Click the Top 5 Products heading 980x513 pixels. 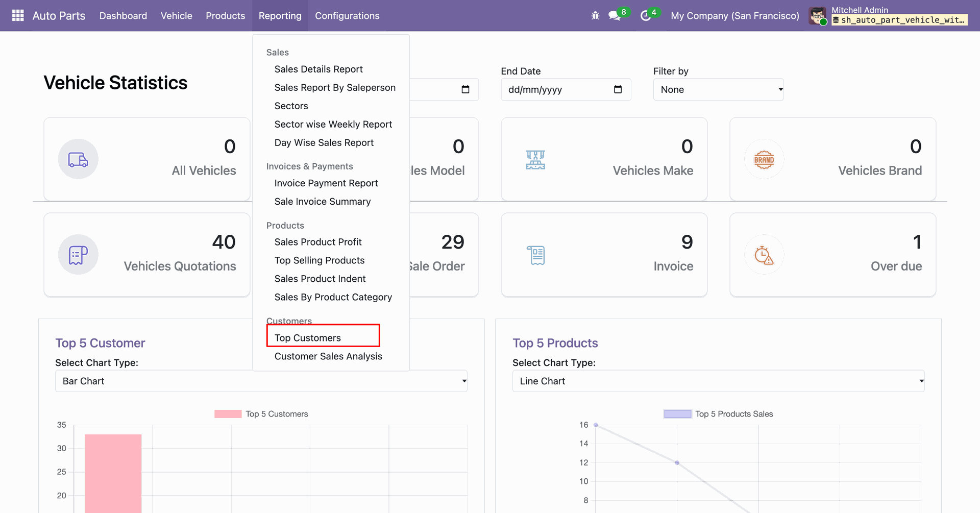pos(555,343)
